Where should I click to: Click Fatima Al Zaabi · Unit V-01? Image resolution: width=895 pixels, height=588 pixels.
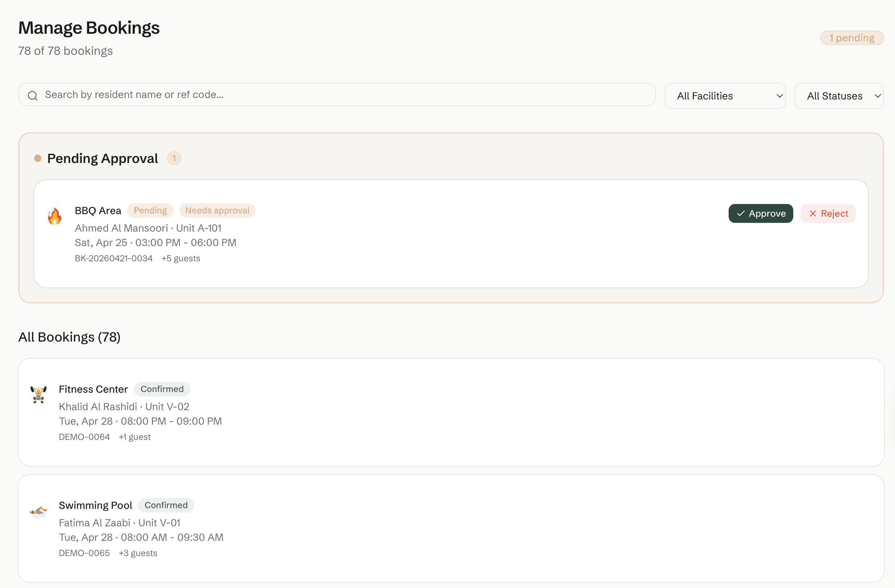pyautogui.click(x=120, y=523)
